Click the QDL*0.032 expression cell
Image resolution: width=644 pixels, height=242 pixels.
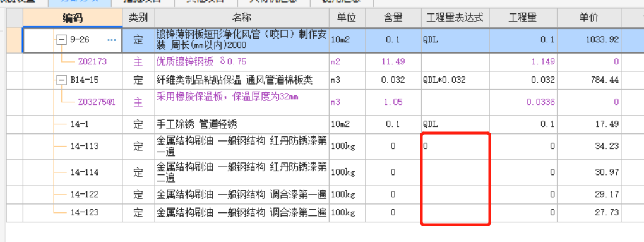pos(444,80)
